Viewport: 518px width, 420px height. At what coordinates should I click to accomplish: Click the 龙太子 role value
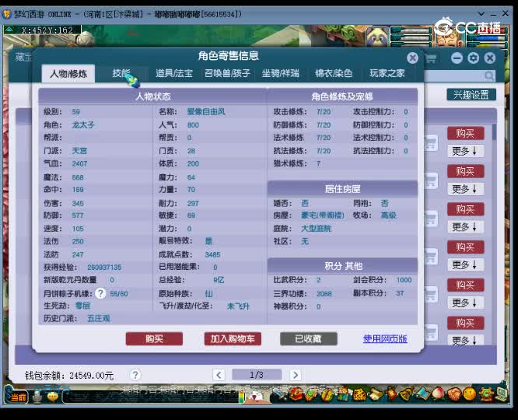tap(83, 125)
